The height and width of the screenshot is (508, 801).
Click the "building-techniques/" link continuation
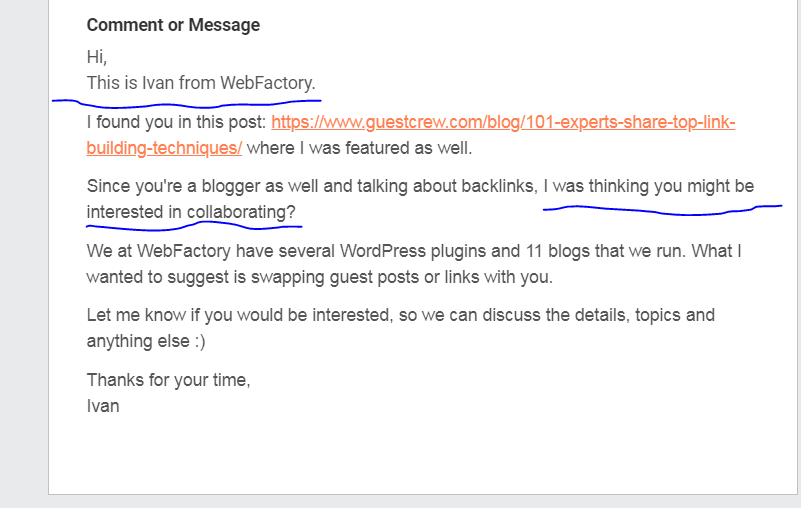(164, 149)
